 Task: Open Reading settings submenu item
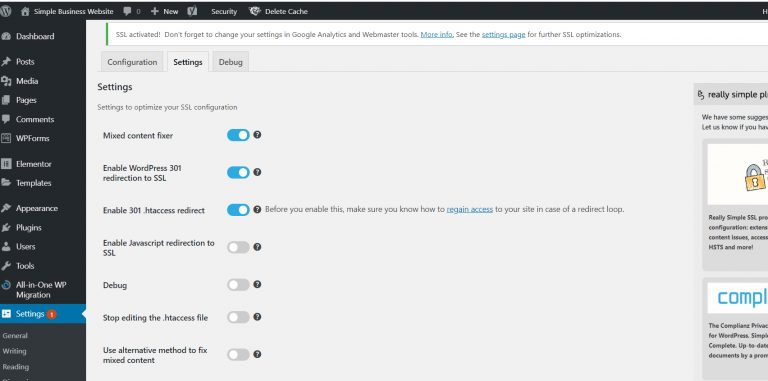coord(16,367)
